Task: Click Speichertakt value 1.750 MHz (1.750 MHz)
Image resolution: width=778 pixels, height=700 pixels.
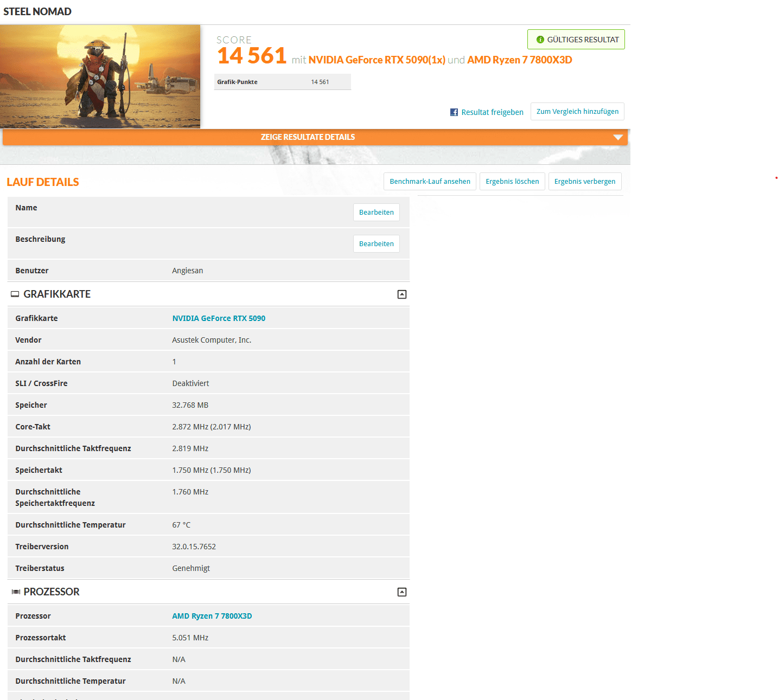Action: (x=212, y=470)
